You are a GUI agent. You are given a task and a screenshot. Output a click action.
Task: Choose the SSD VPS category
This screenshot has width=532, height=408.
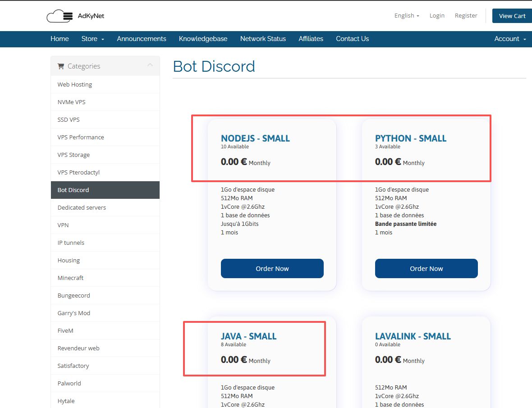coord(105,120)
